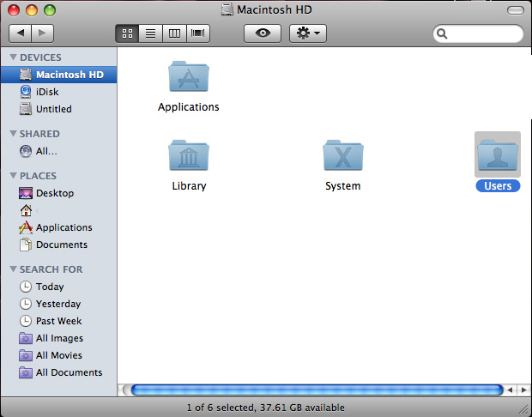Click the status bar selection info text
This screenshot has height=417, width=532.
click(x=266, y=408)
